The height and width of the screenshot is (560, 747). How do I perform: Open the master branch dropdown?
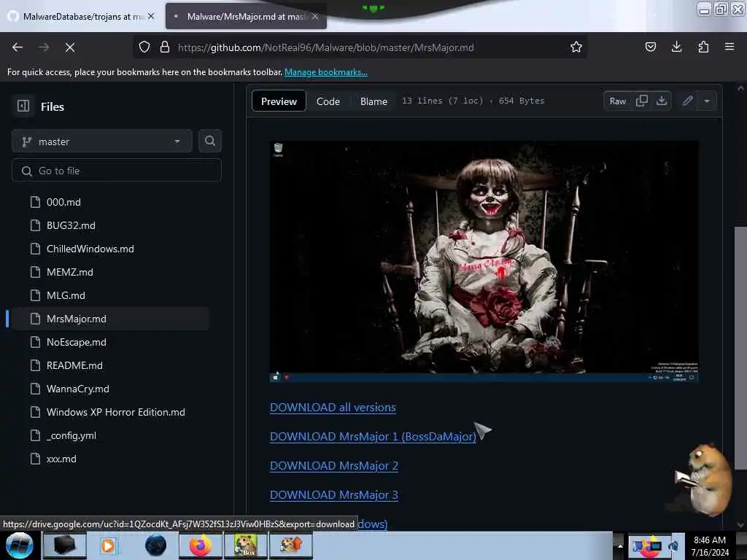[x=102, y=141]
